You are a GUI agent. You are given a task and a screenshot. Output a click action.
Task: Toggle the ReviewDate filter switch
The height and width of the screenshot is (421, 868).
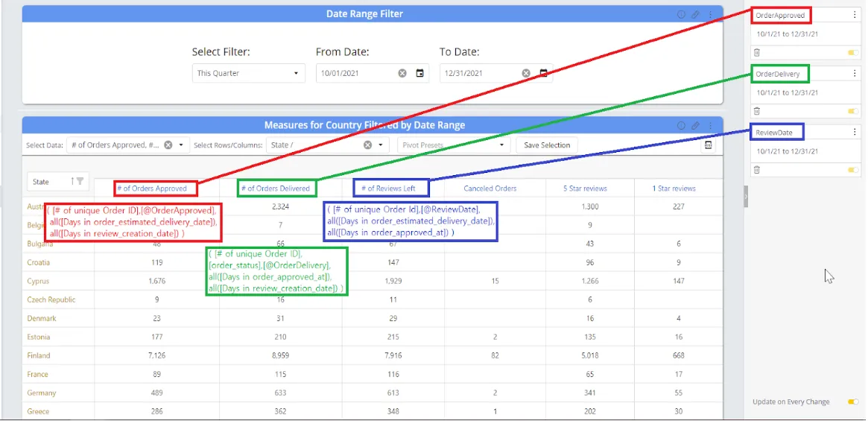[x=853, y=169]
